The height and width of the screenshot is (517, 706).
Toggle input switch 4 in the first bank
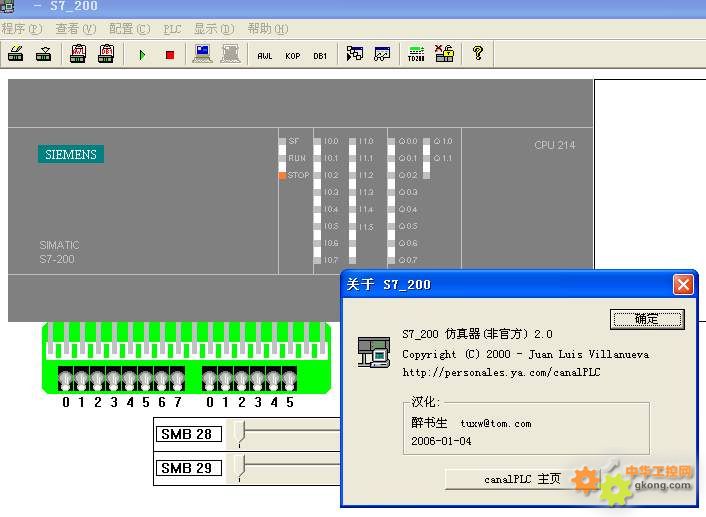click(130, 379)
